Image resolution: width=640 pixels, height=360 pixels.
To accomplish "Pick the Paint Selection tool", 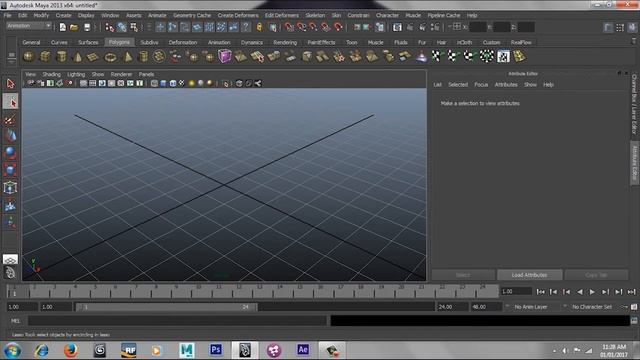I will [11, 119].
